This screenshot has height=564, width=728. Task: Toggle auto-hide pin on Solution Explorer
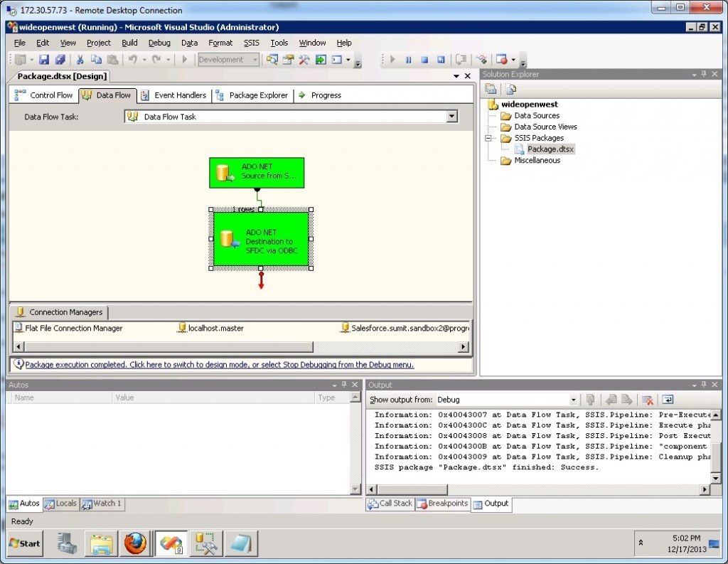(705, 74)
